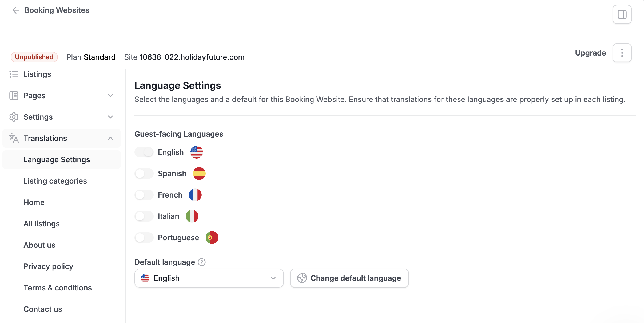644x323 pixels.
Task: Toggle the side panel layout icon
Action: click(622, 14)
